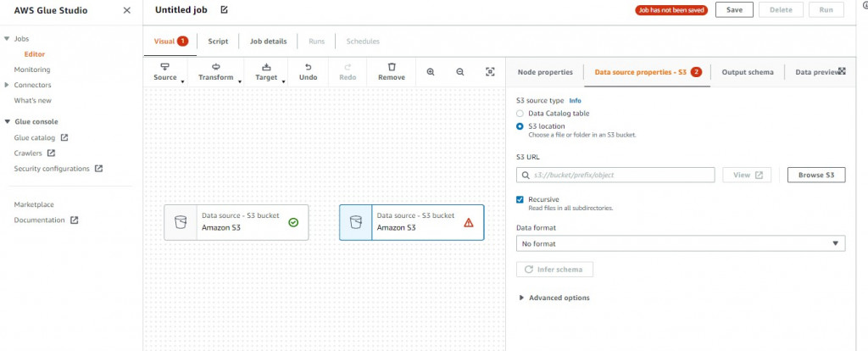Screen dimensions: 868x351
Task: Click the Transform dropdown arrow
Action: tap(240, 81)
